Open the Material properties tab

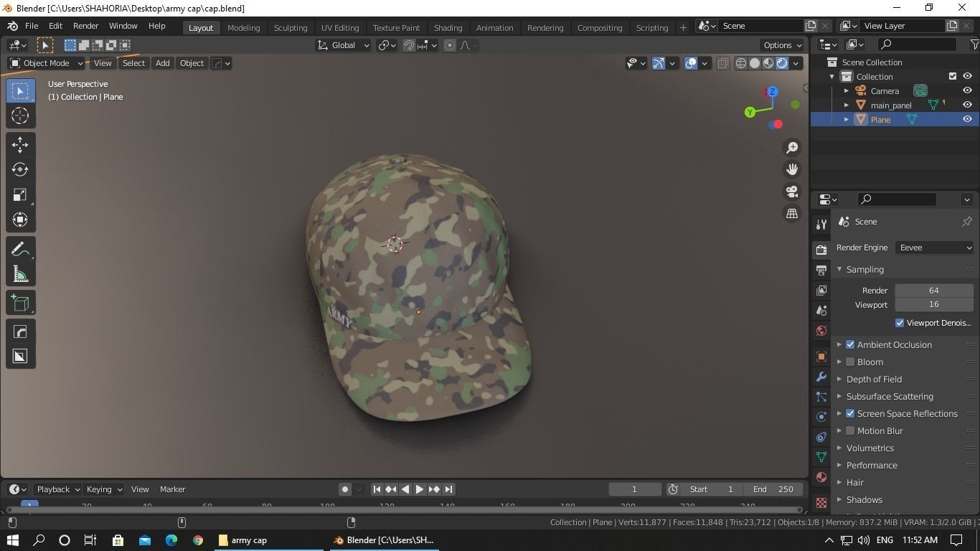[x=821, y=477]
